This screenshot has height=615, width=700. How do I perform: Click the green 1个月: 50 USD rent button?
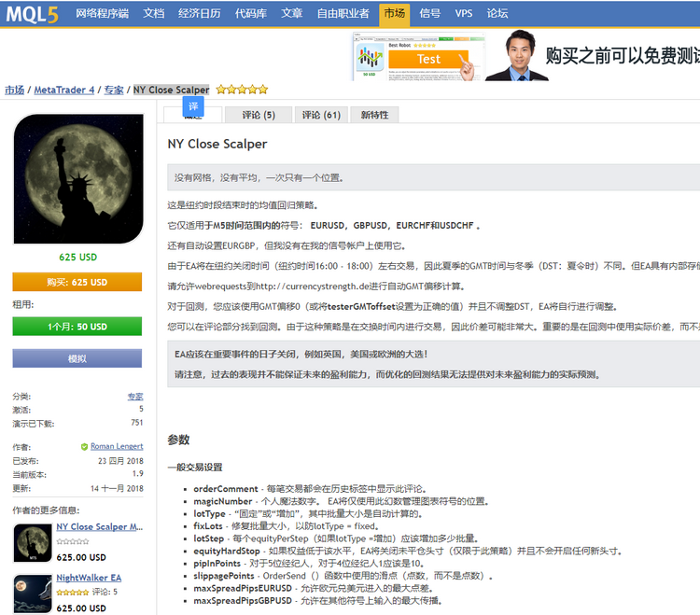coord(77,327)
